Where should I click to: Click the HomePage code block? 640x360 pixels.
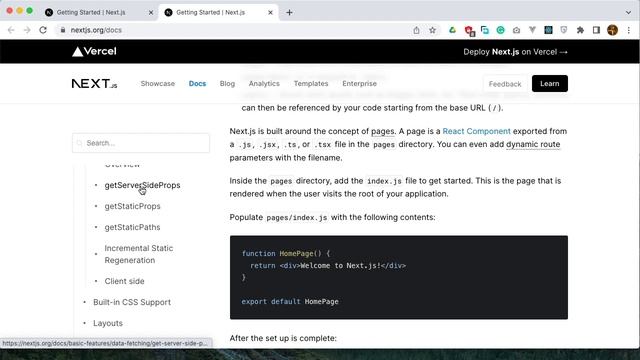tap(398, 278)
